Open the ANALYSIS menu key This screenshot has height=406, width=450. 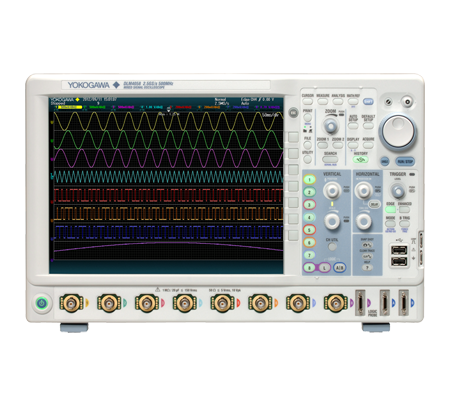(338, 101)
